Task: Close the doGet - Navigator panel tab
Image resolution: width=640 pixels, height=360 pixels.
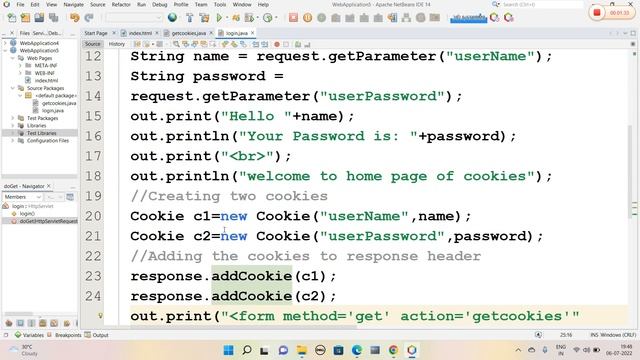Action: click(x=49, y=186)
